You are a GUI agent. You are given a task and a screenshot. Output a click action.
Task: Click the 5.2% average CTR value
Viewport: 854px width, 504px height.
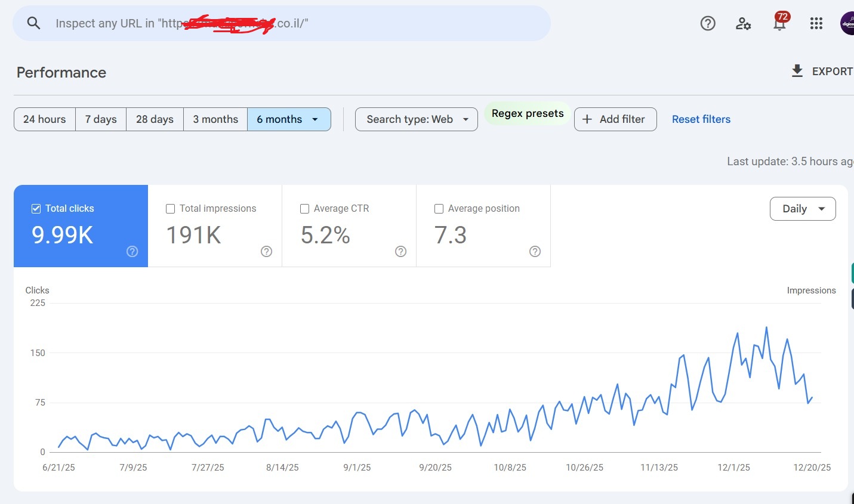click(x=325, y=235)
